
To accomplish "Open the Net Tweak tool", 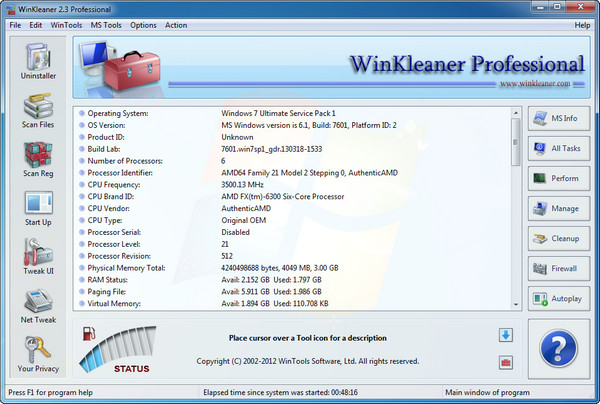I will pos(38,306).
